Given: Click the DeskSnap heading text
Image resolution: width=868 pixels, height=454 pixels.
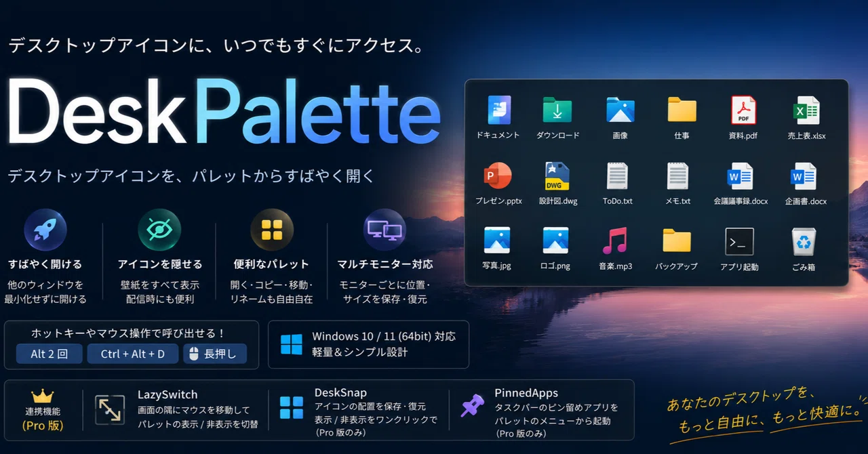Looking at the screenshot, I should (x=340, y=393).
